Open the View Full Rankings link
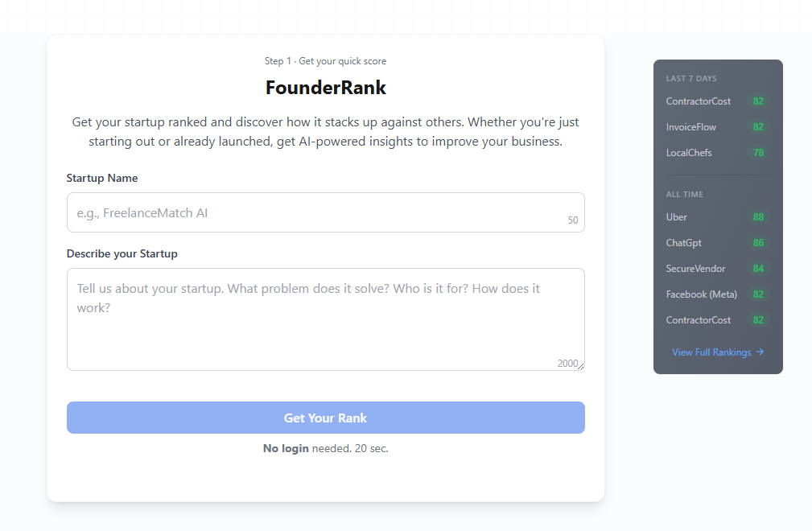 pyautogui.click(x=712, y=352)
